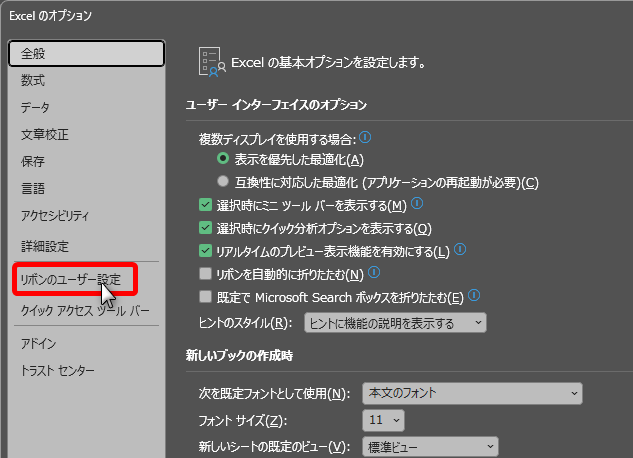Screen dimensions: 633x458
Task: Click info icon for リアルタイムのプレビュー option
Action: coord(460,249)
